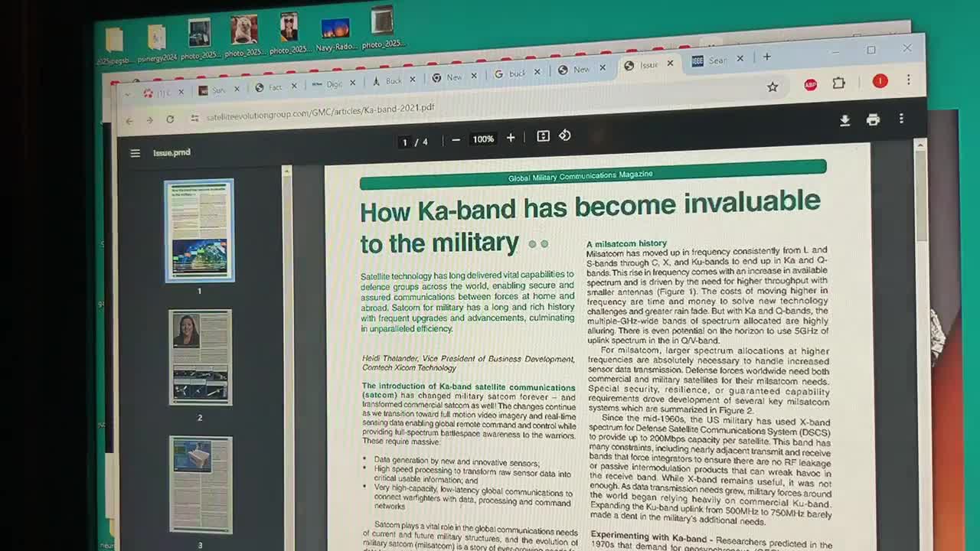Zoom in with the plus button

click(x=511, y=138)
